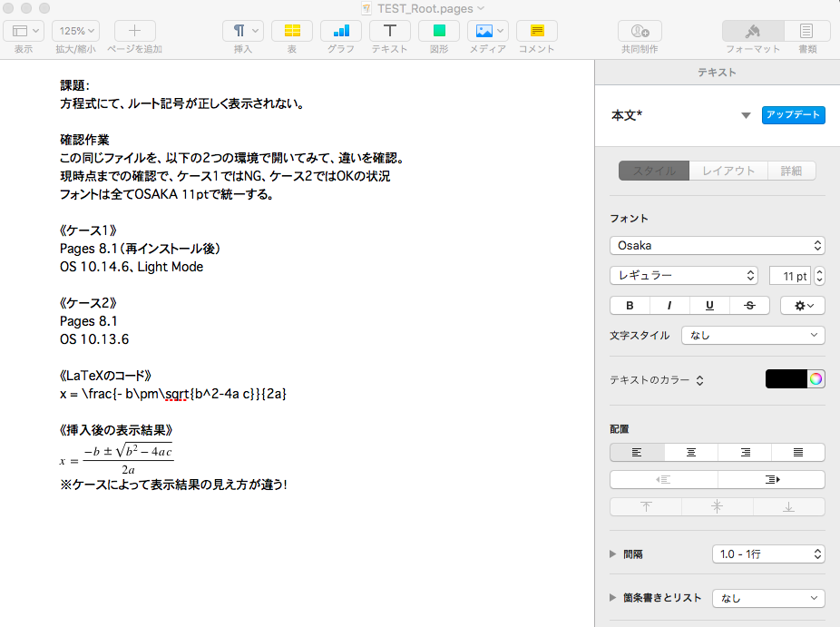Add a comment with コメント icon
This screenshot has width=840, height=627.
pos(537,31)
